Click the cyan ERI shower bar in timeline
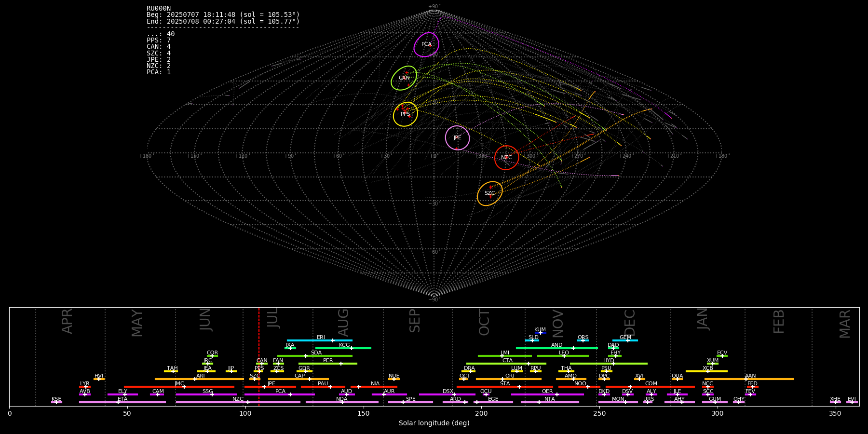The height and width of the screenshot is (434, 868). 320,340
